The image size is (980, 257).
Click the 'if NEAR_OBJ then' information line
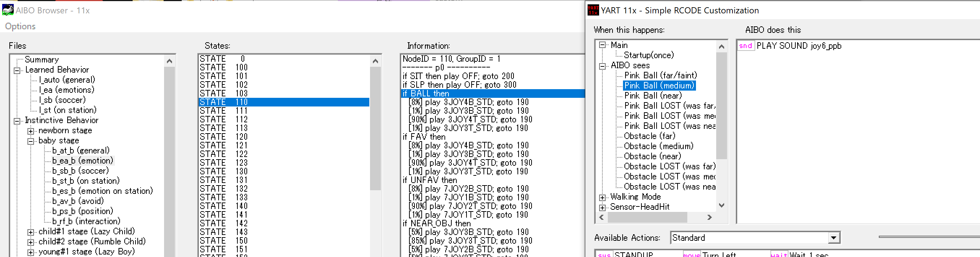click(437, 223)
